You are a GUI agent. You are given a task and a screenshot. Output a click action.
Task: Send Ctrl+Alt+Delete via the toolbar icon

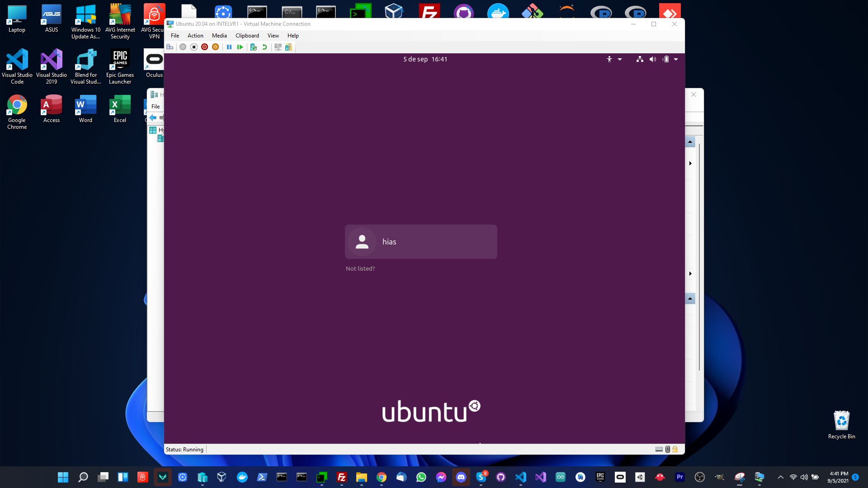[x=170, y=47]
